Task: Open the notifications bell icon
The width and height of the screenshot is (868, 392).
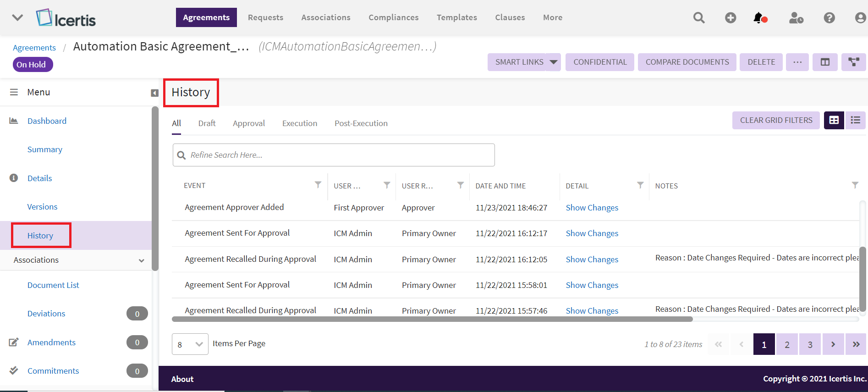Action: (x=759, y=18)
